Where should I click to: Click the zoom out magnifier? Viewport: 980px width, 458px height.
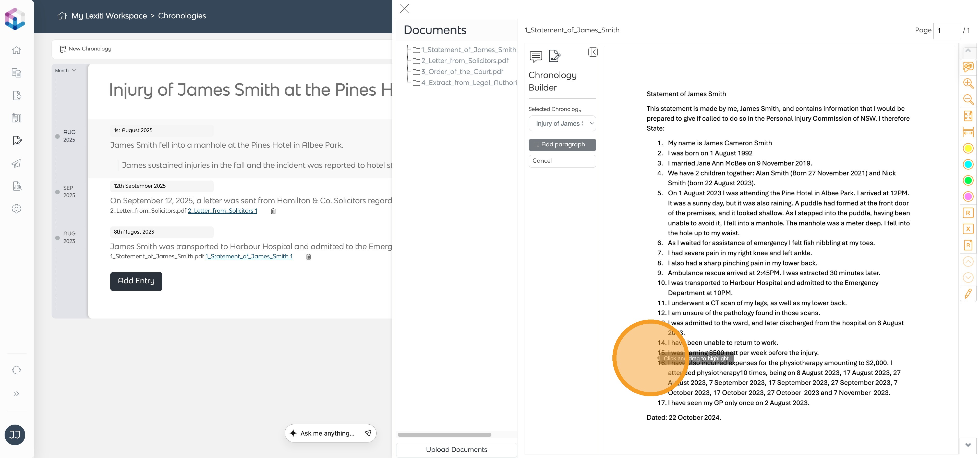(x=968, y=99)
